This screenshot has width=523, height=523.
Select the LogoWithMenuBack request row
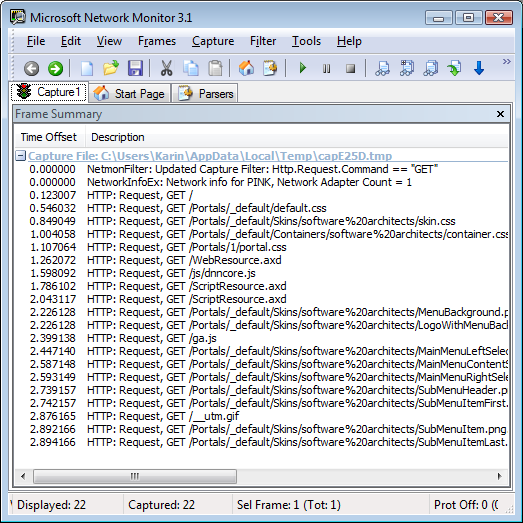tap(262, 325)
